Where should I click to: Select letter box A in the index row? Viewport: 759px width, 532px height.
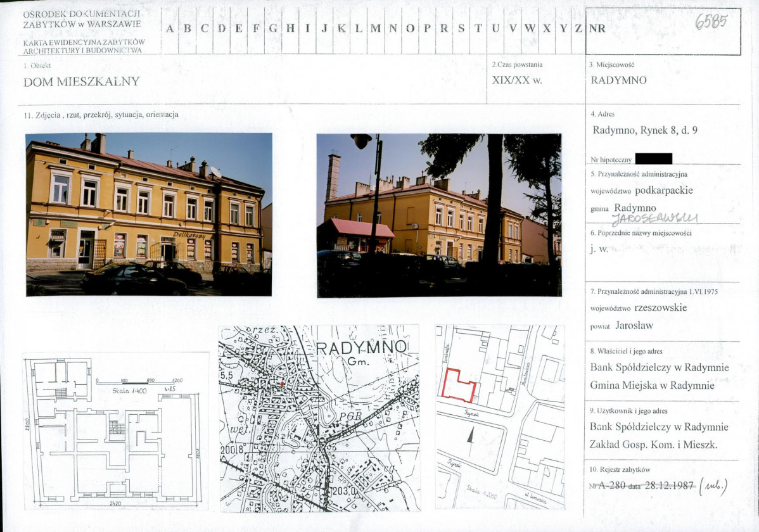(x=170, y=28)
